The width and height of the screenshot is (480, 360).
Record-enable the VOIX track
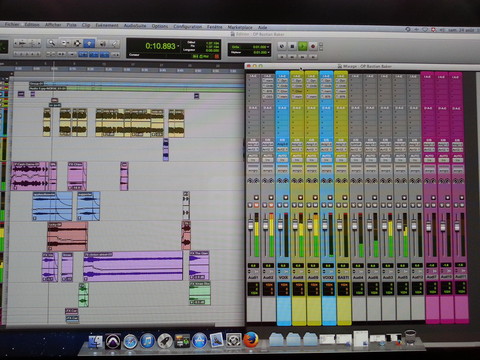tap(286, 198)
